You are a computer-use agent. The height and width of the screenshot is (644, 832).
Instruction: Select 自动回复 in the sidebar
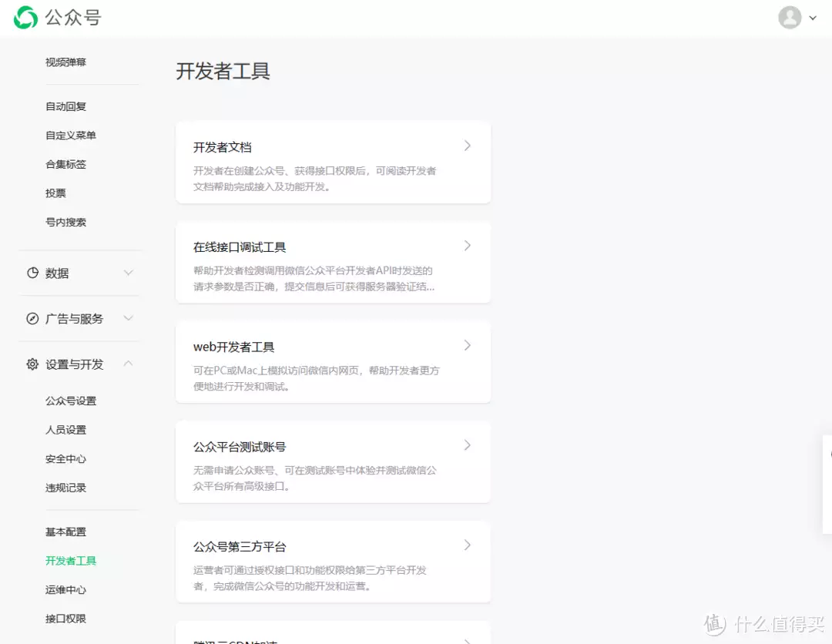65,106
